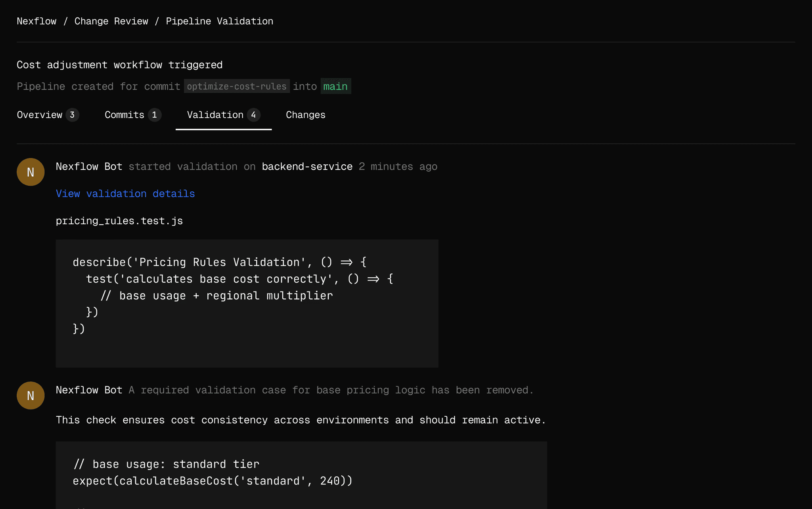Click the Commits count badge 1
Viewport: 812px width, 509px height.
click(154, 115)
